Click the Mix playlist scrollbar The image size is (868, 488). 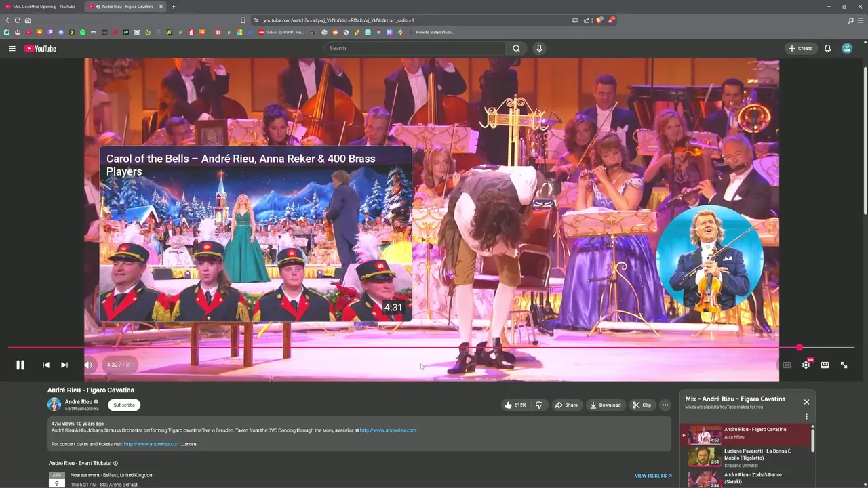(x=812, y=439)
